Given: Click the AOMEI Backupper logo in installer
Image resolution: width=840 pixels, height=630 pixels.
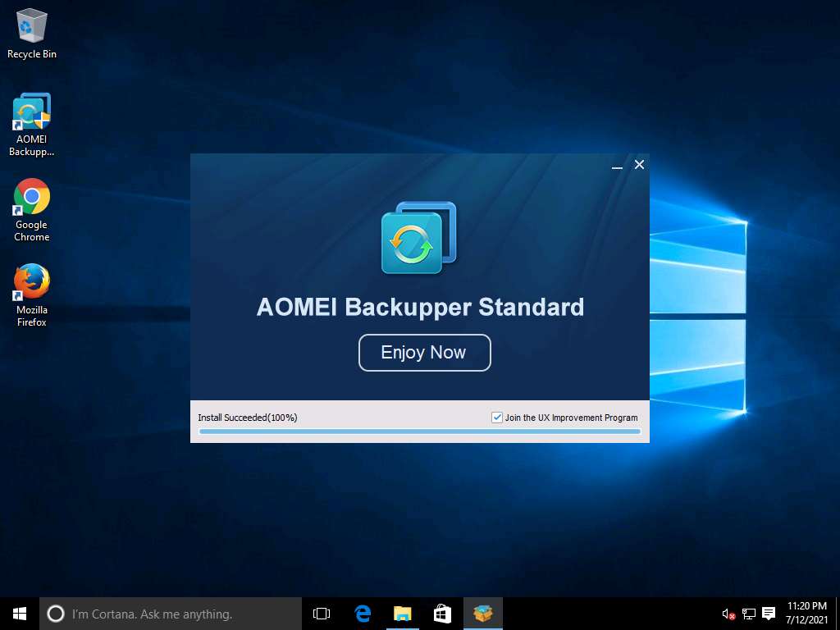Looking at the screenshot, I should pos(418,237).
